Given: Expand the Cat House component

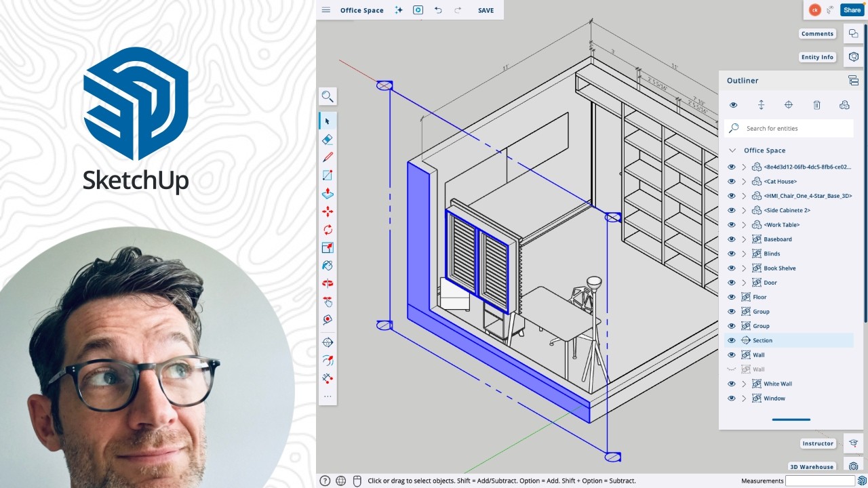Looking at the screenshot, I should click(744, 182).
